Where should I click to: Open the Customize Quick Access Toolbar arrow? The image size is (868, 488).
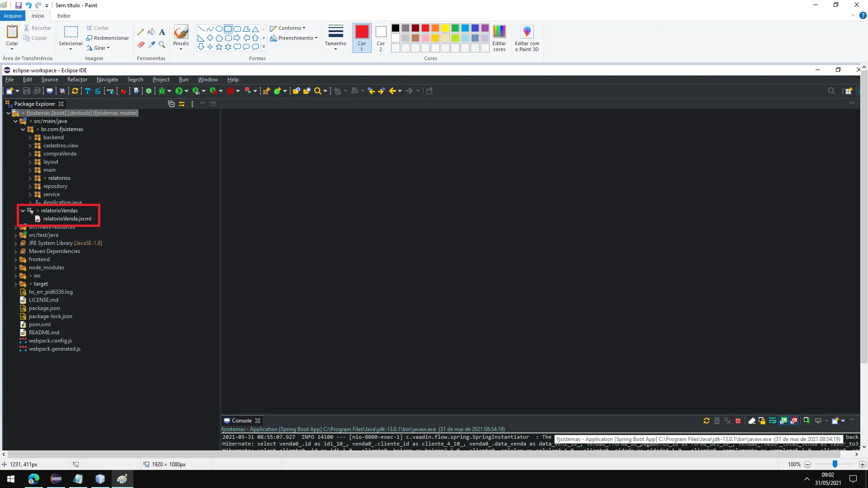(x=47, y=6)
